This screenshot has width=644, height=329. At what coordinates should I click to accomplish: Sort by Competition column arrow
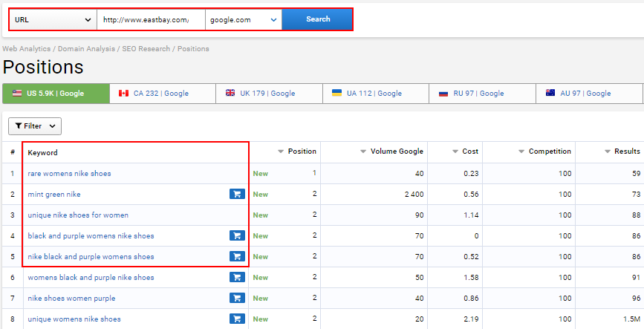click(521, 152)
